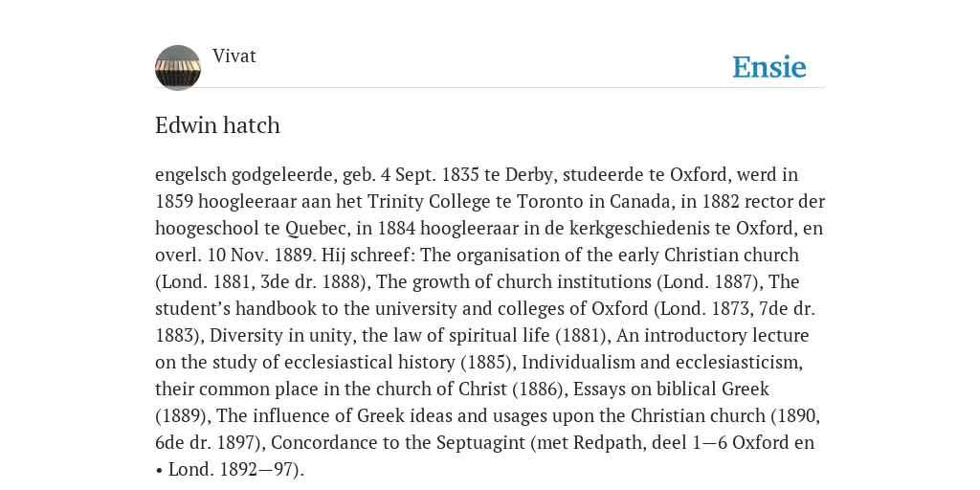Click the author name Vivat

coord(234,56)
